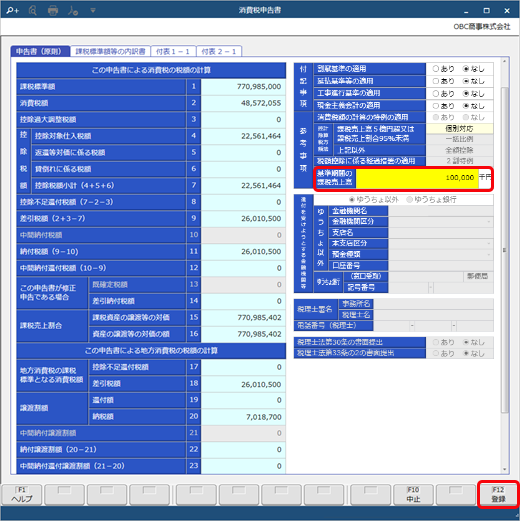Click the 税理士名 input field
Viewport: 520px width, 521px height.
pyautogui.click(x=433, y=315)
